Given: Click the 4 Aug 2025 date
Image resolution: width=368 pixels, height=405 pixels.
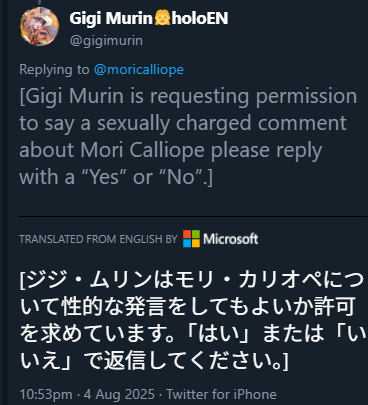Looking at the screenshot, I should click(119, 394).
